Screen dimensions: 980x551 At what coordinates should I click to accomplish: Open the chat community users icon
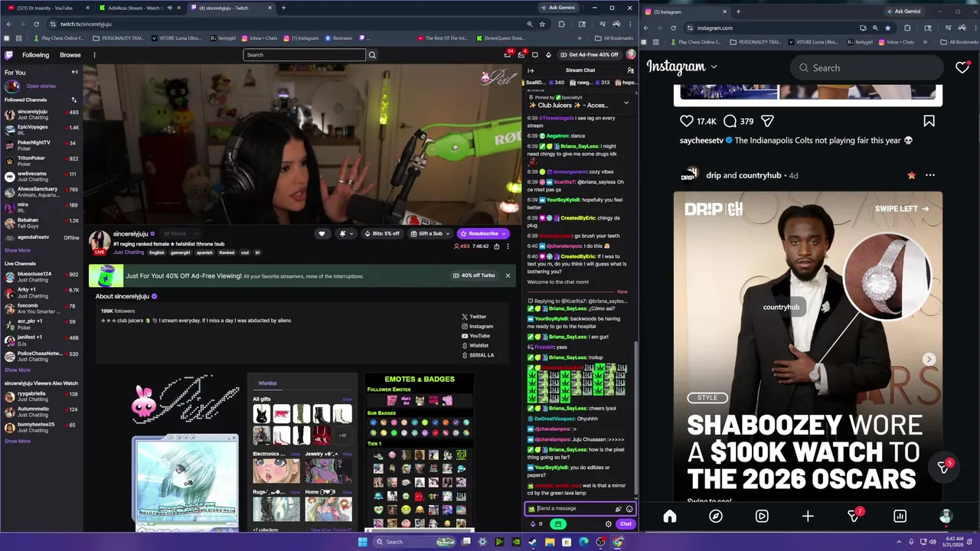[x=630, y=70]
